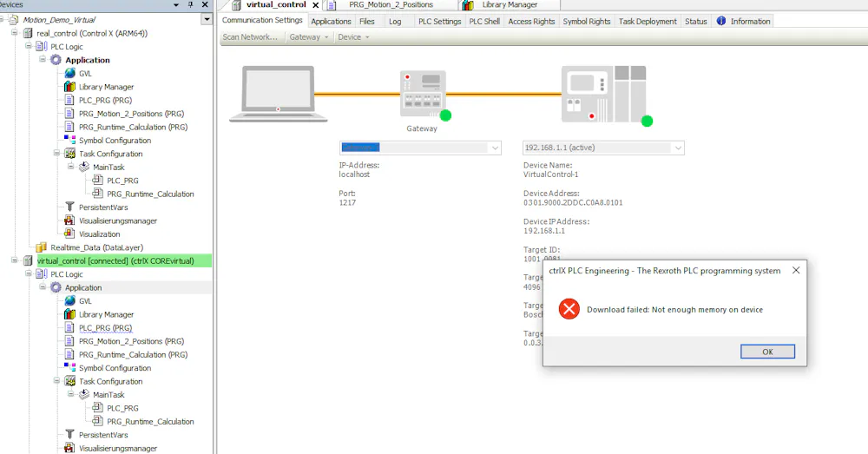Close the Devices panel
868x454 pixels.
click(x=205, y=4)
